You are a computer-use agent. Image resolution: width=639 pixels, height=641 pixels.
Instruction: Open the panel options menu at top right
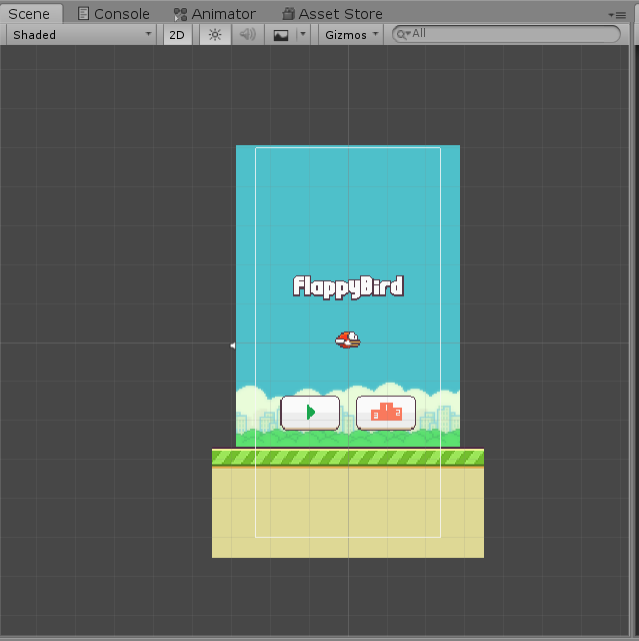tap(617, 15)
